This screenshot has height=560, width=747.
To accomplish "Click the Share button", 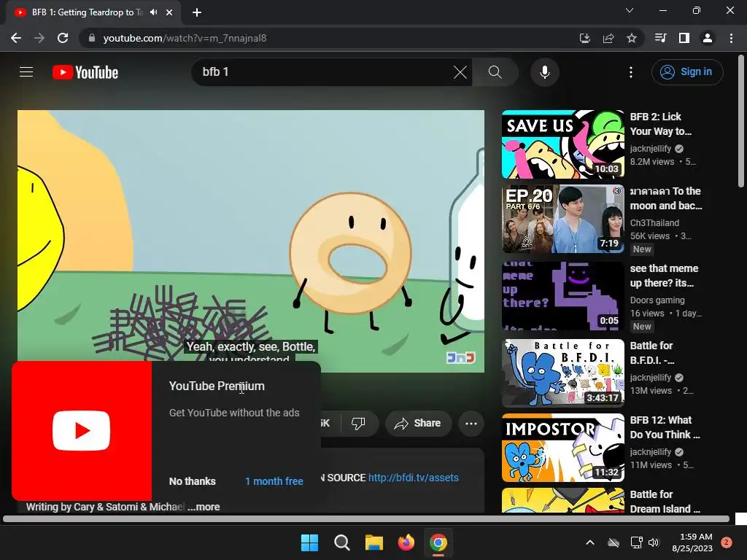I will pyautogui.click(x=418, y=424).
